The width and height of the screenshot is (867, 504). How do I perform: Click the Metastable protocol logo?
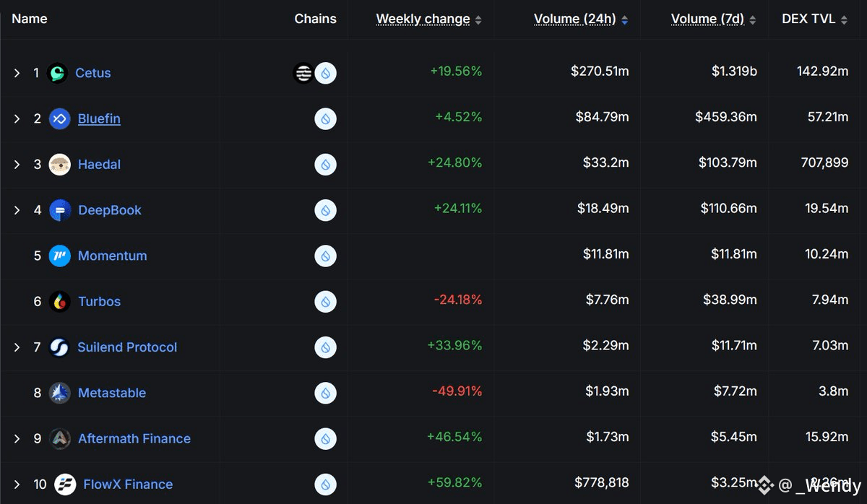point(59,393)
